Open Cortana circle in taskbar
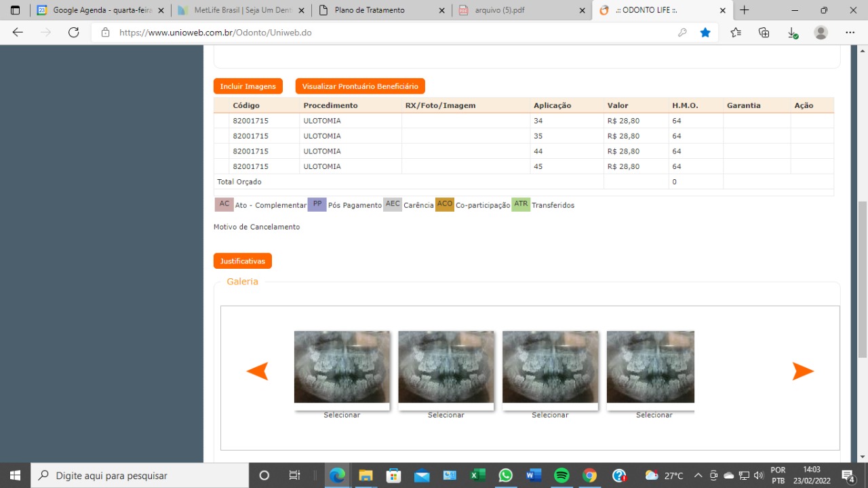The height and width of the screenshot is (488, 868). 264,475
